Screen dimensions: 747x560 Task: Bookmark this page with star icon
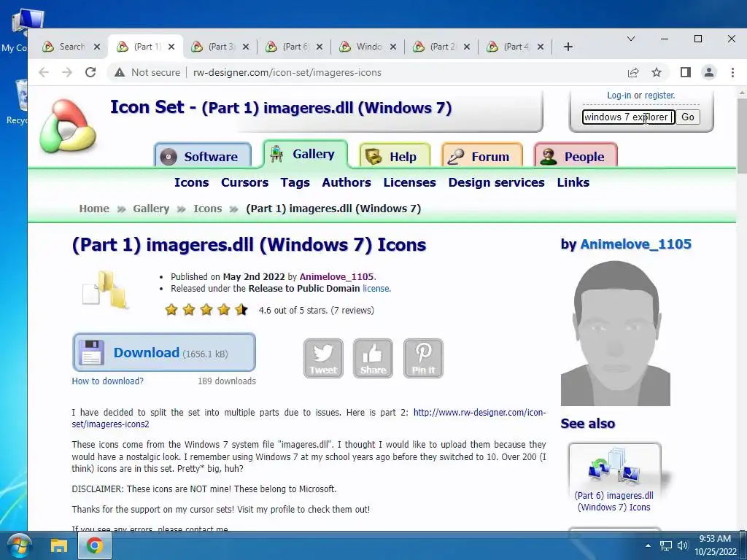point(657,72)
